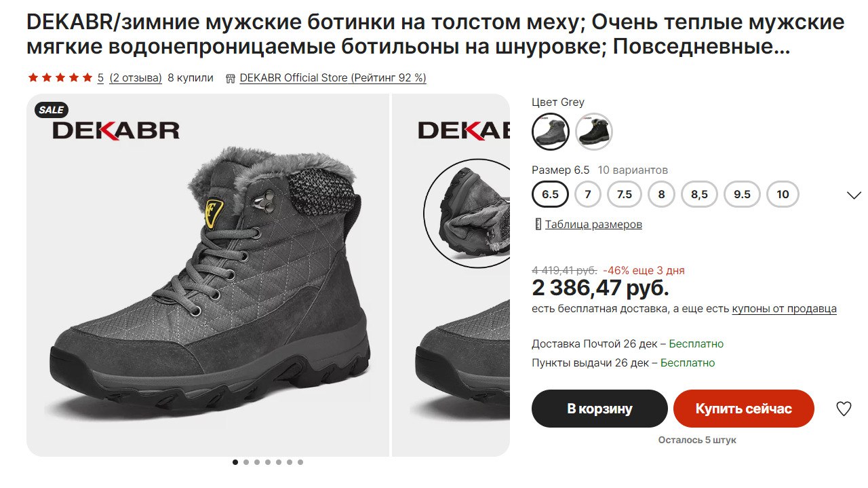Image resolution: width=868 pixels, height=488 pixels.
Task: Click the Купить сейчас button
Action: tap(743, 409)
